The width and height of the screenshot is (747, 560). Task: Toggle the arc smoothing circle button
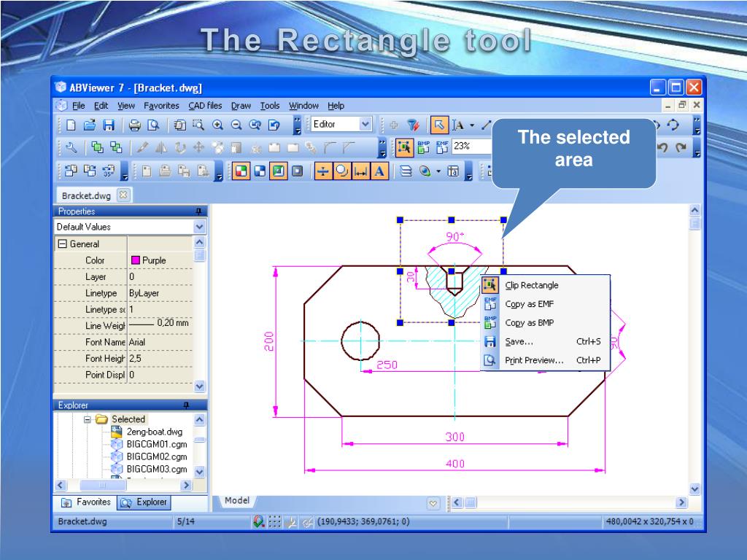point(341,171)
